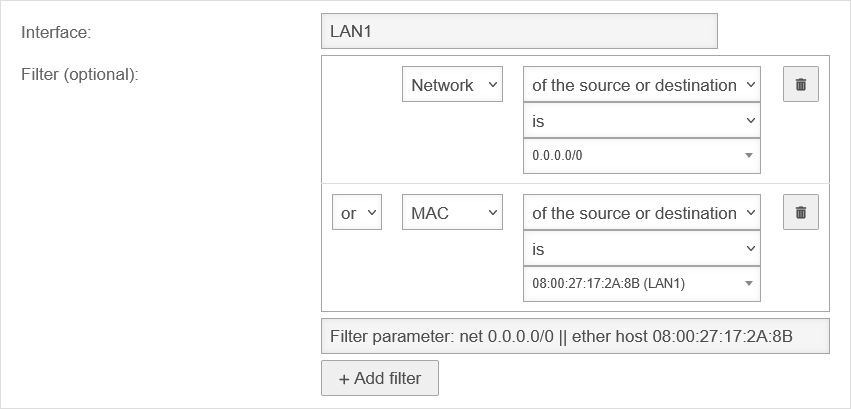Image resolution: width=851 pixels, height=409 pixels.
Task: Open the Network filter type dropdown
Action: point(451,85)
